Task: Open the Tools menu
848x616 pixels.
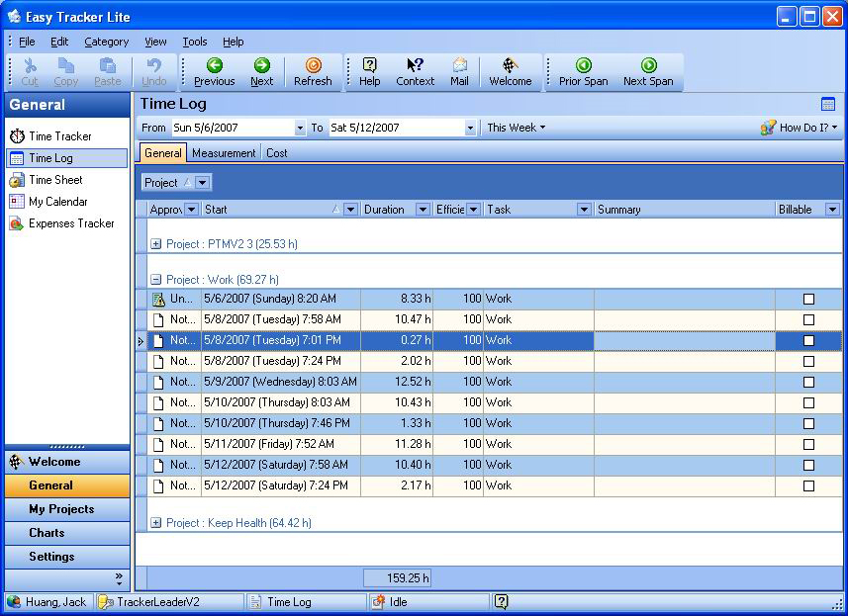Action: coord(195,42)
